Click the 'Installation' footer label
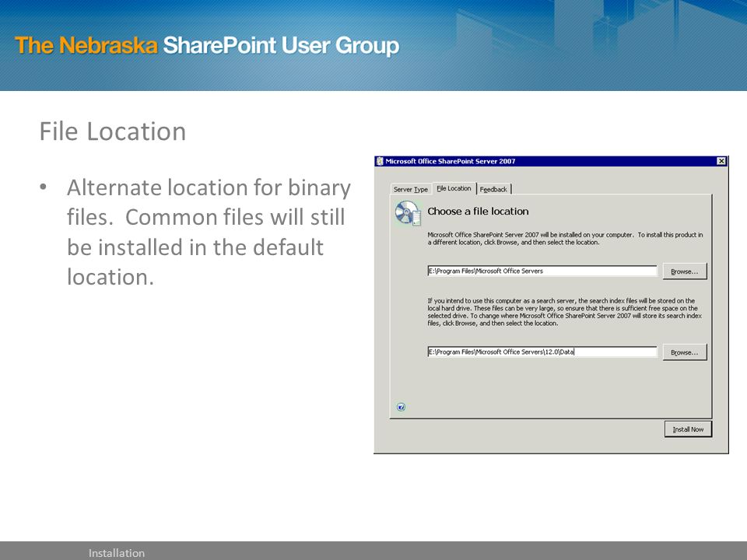This screenshot has width=747, height=560. click(x=116, y=553)
